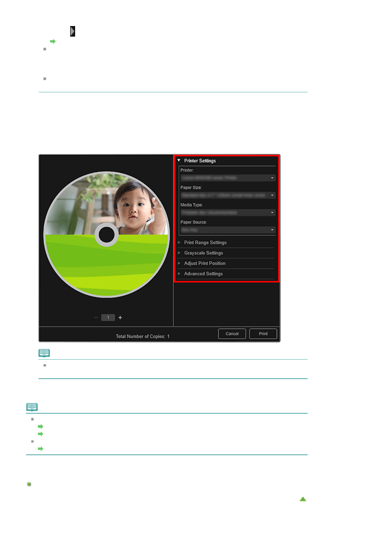Collapse the Printer Settings section
Viewport: 392px width, 555px height.
[x=179, y=161]
